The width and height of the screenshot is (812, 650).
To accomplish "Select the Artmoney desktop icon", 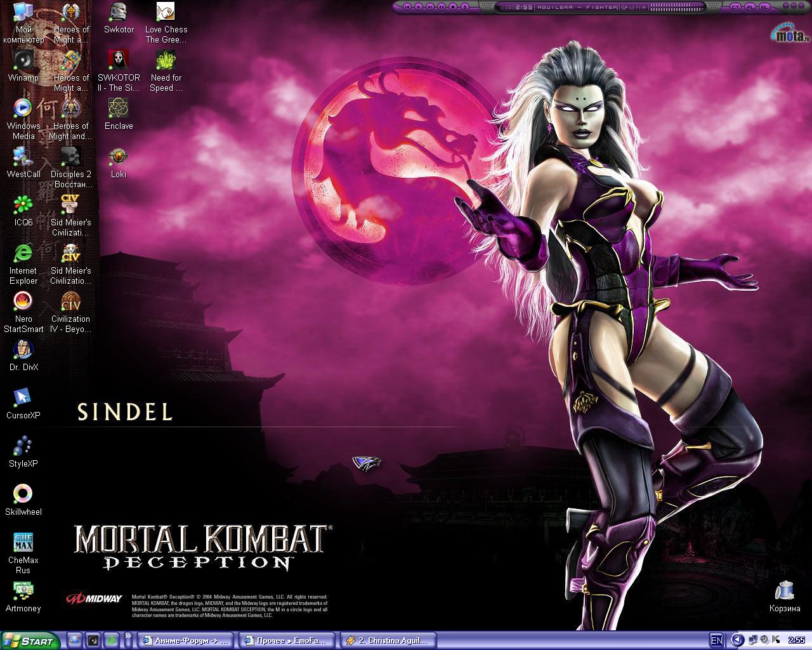I will pyautogui.click(x=23, y=597).
